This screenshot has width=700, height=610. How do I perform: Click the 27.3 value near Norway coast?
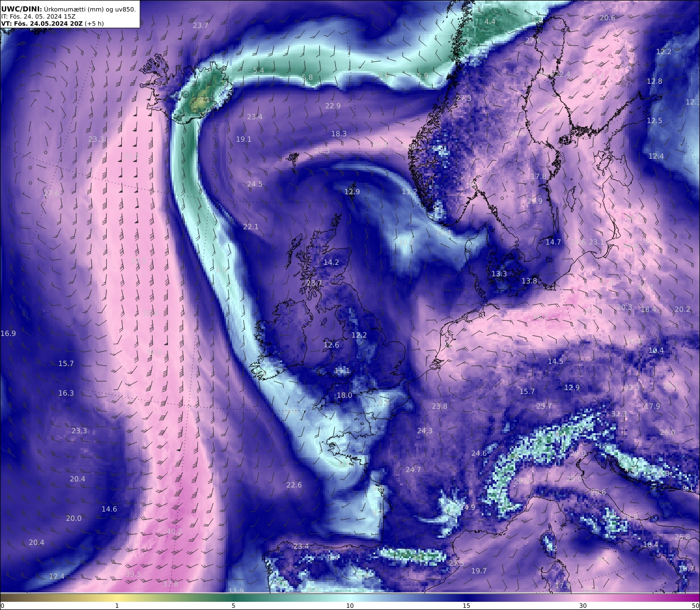point(463,98)
